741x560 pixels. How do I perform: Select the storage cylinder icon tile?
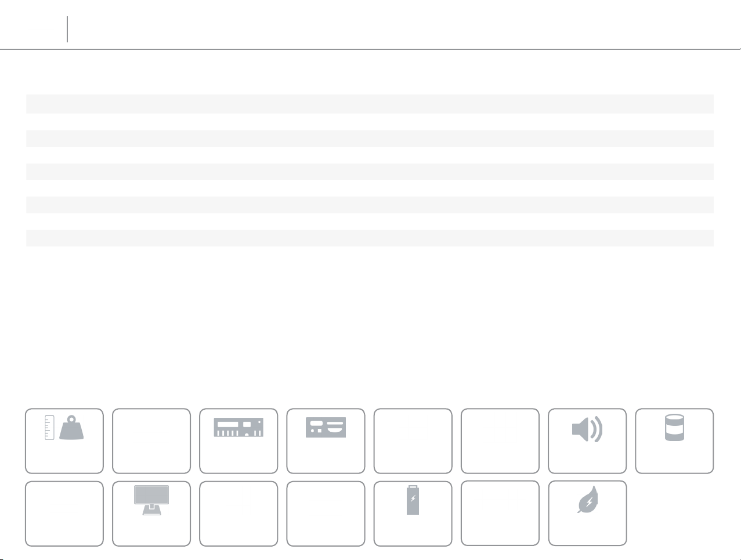coord(674,440)
